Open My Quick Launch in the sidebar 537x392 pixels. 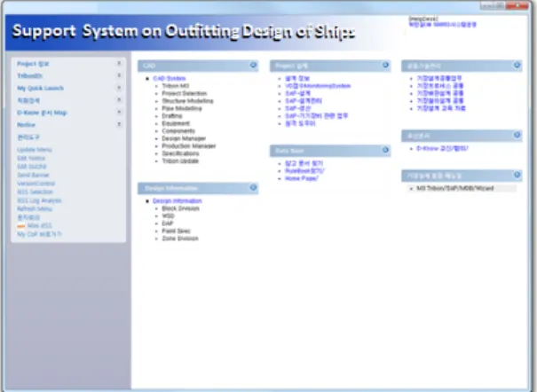click(x=41, y=89)
